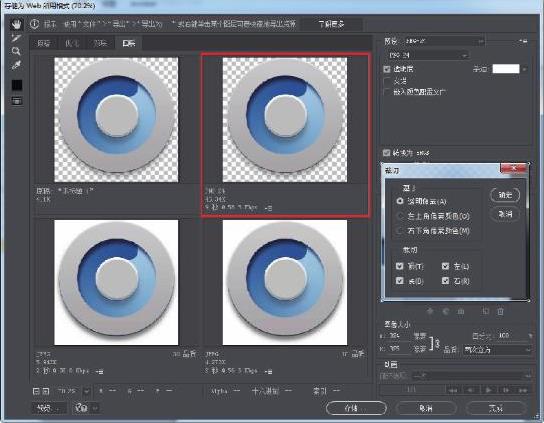Select the original top-left preview pane

pos(116,120)
